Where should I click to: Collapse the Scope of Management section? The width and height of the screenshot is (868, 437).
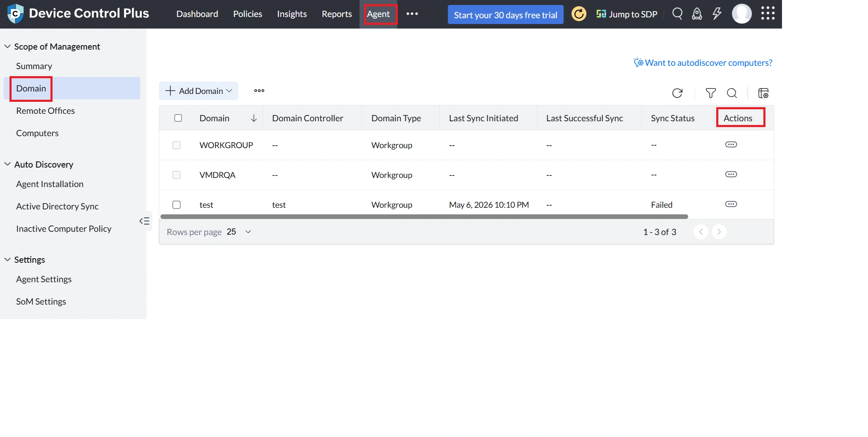(x=7, y=46)
